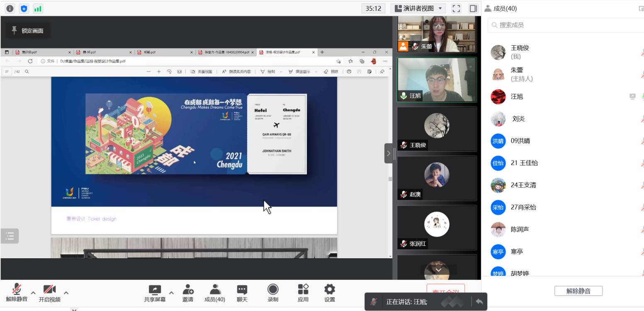This screenshot has width=644, height=311.
Task: Toggle the 锁定画面 pin
Action: (28, 31)
